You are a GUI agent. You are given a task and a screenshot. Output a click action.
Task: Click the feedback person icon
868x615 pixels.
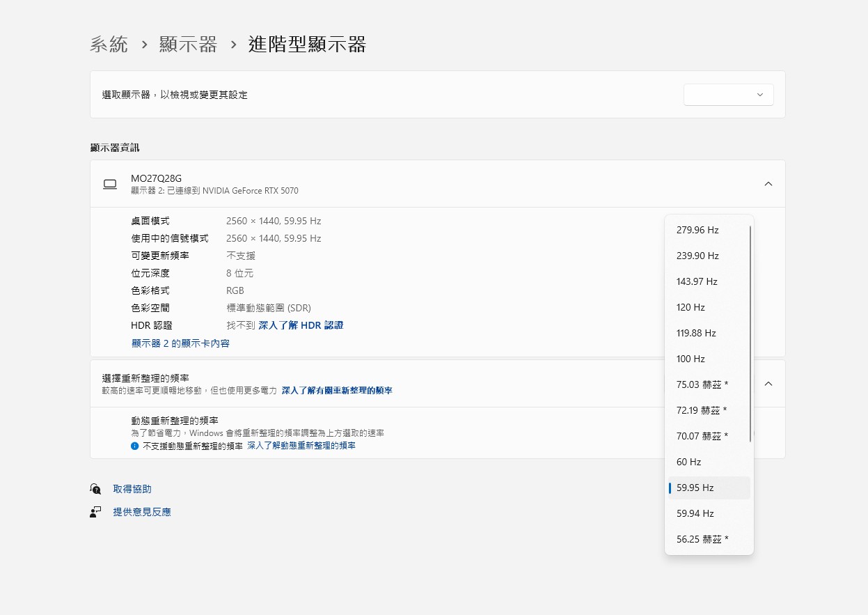(95, 512)
